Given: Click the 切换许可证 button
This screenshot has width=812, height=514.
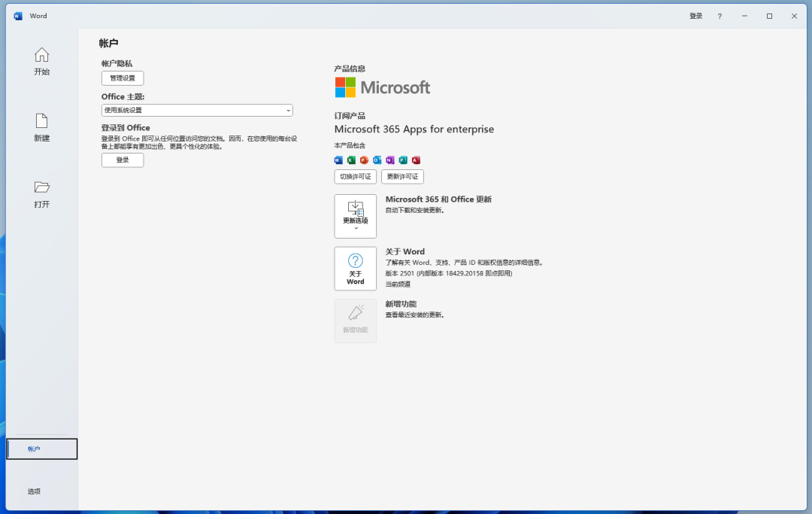Looking at the screenshot, I should [x=355, y=177].
